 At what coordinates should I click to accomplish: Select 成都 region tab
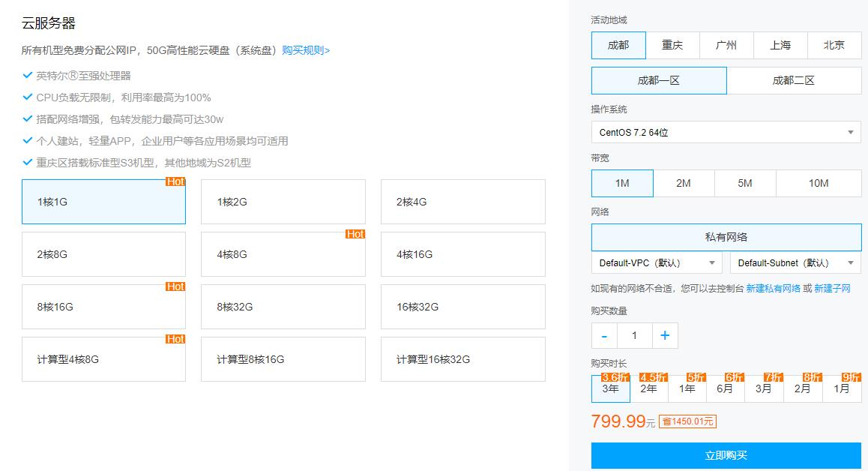coord(618,46)
